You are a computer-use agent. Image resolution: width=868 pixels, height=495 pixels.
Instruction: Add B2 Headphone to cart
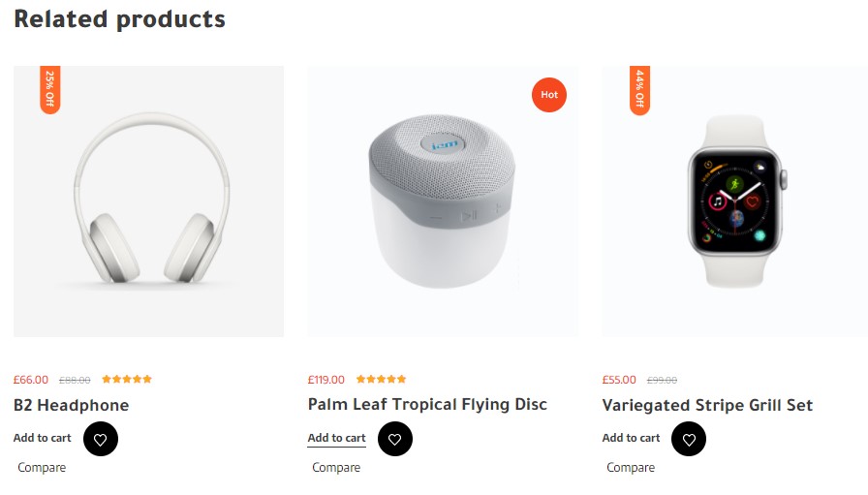[43, 438]
